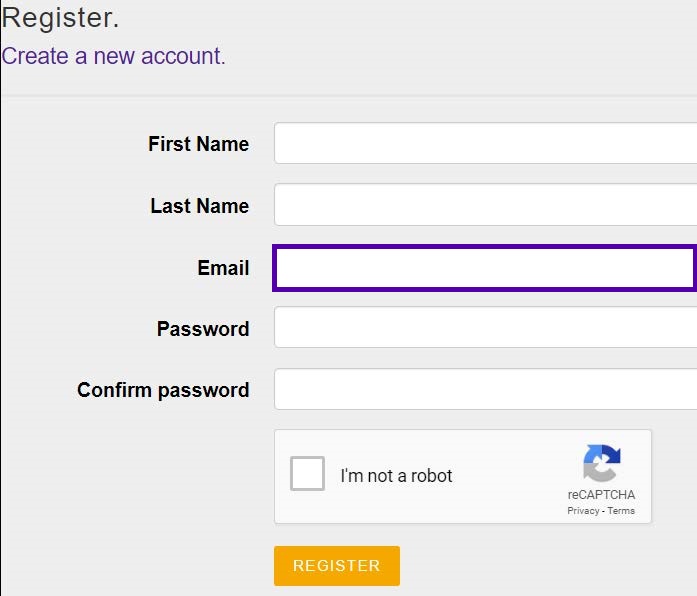Click the Password label text

[x=203, y=329]
